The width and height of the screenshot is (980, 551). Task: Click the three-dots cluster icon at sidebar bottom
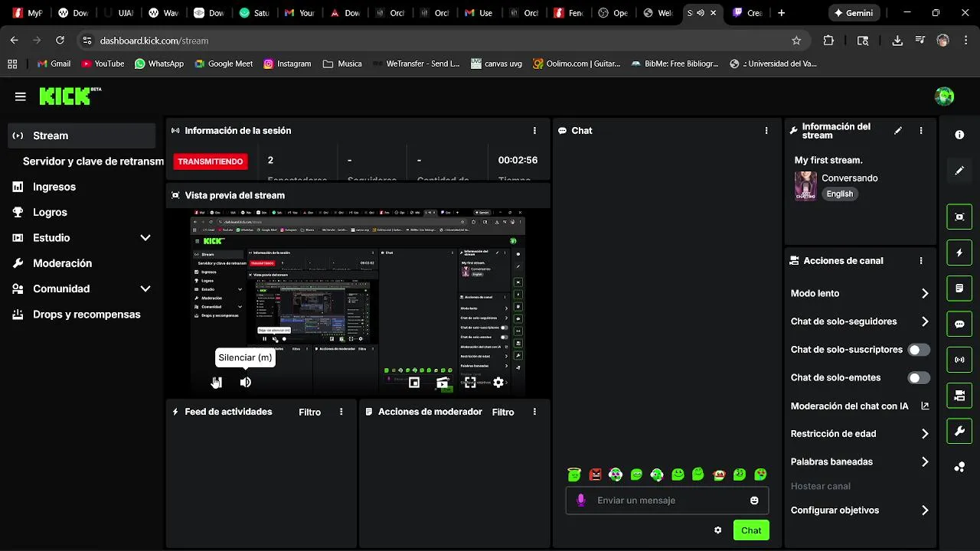(959, 467)
